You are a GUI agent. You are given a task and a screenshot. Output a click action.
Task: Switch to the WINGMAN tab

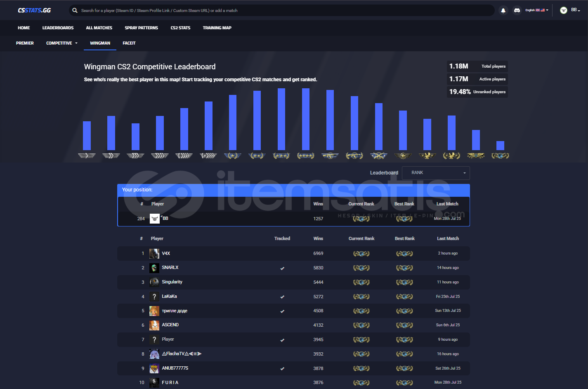tap(100, 43)
